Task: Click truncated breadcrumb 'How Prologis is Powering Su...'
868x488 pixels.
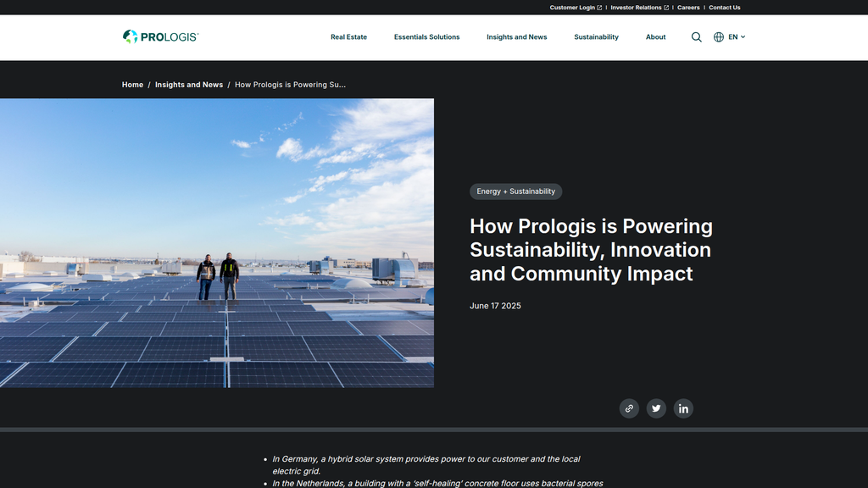Action: (x=290, y=85)
